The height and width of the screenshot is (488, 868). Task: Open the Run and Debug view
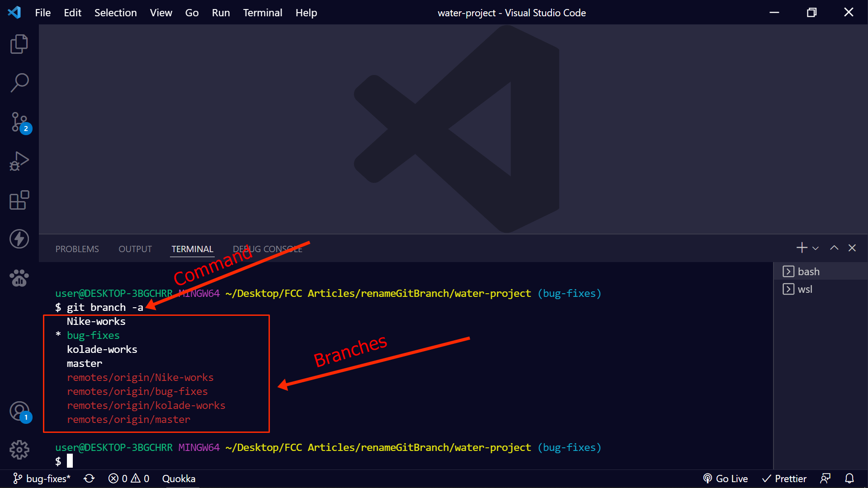(x=19, y=161)
